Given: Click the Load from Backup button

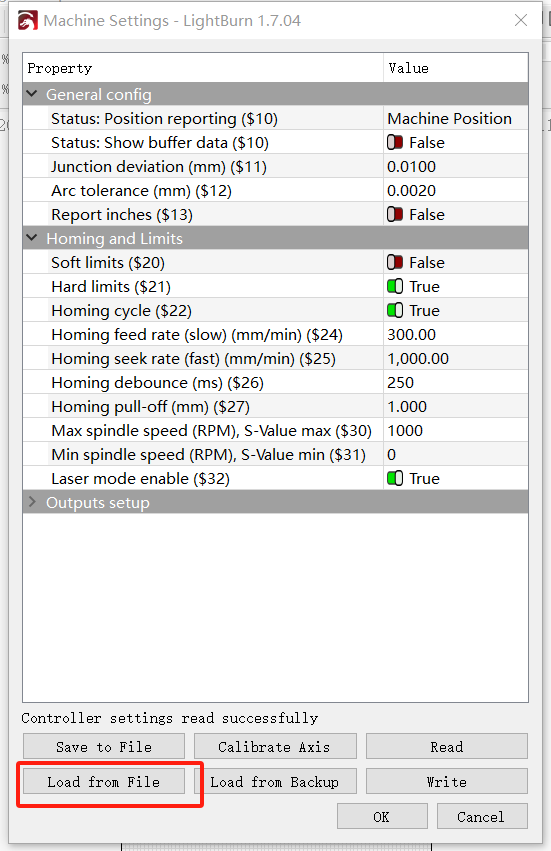Looking at the screenshot, I should coord(275,782).
